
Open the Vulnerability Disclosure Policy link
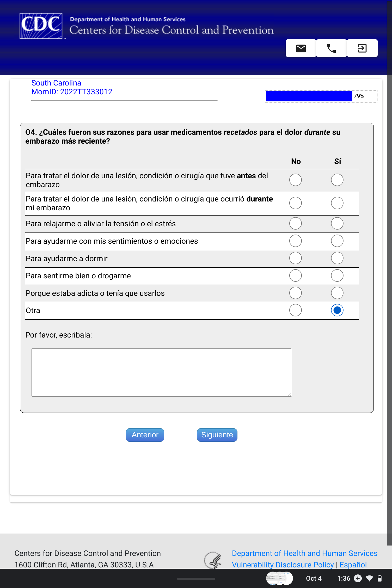[x=283, y=565]
